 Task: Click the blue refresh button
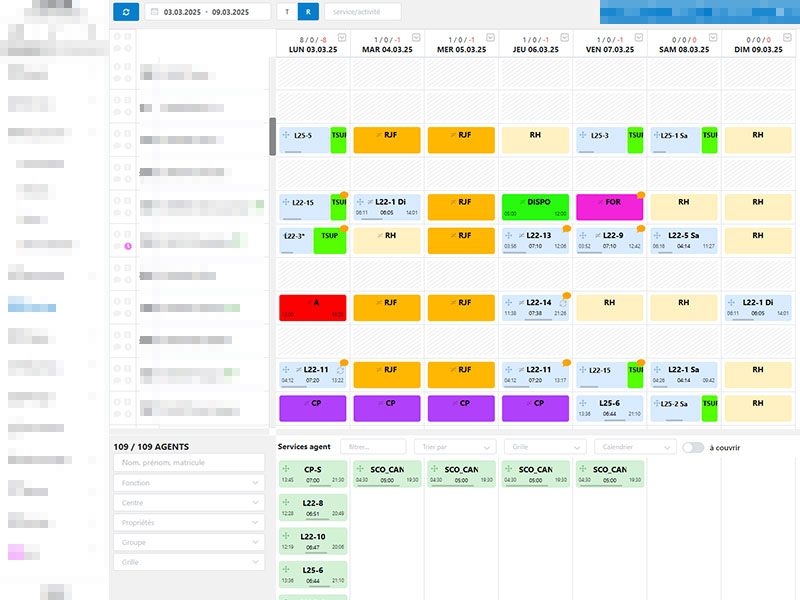coord(127,12)
